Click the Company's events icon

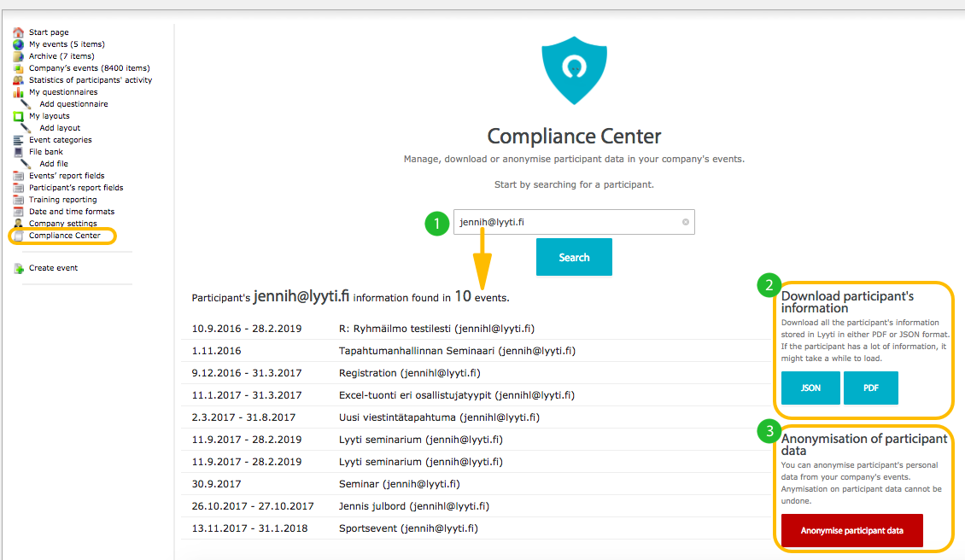tap(19, 68)
